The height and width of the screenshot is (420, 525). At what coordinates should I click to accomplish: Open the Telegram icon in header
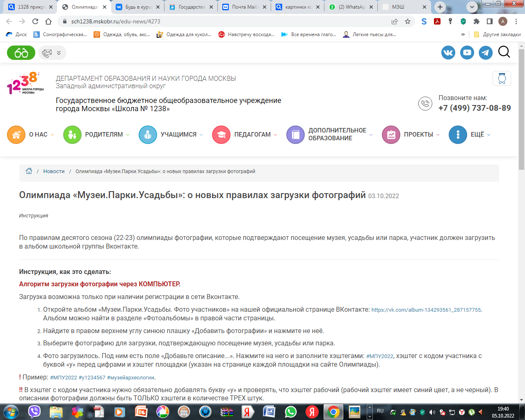click(x=486, y=52)
